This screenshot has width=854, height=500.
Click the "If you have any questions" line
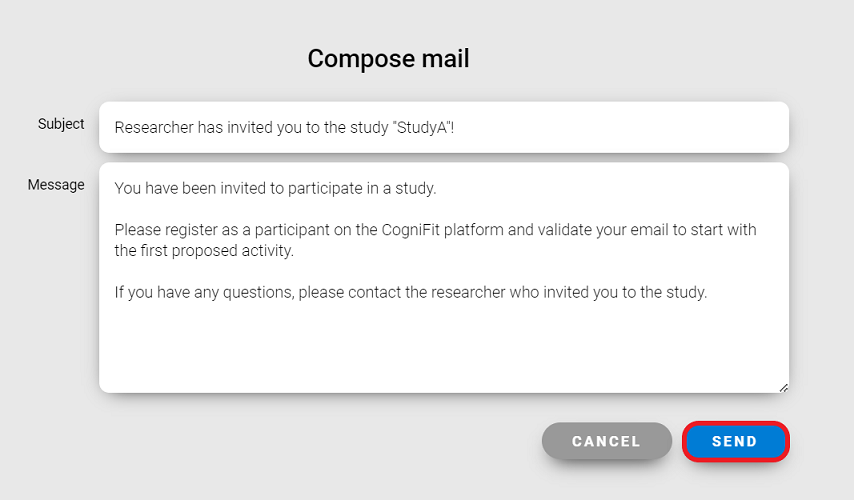coord(410,293)
